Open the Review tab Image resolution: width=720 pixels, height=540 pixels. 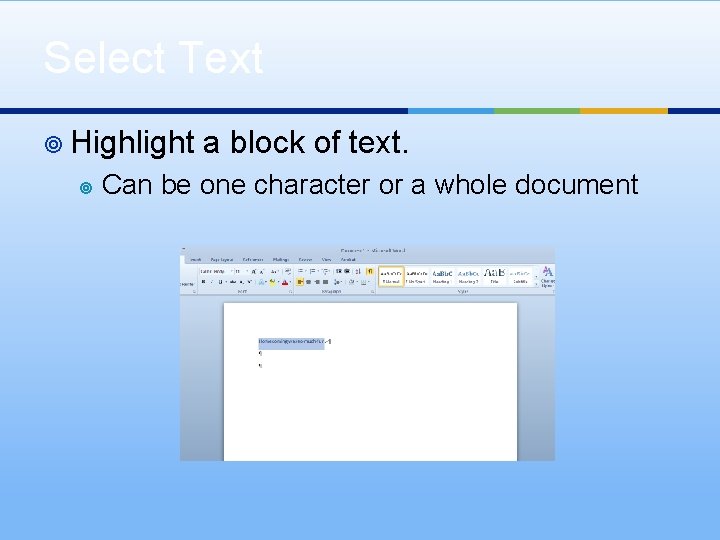point(305,259)
